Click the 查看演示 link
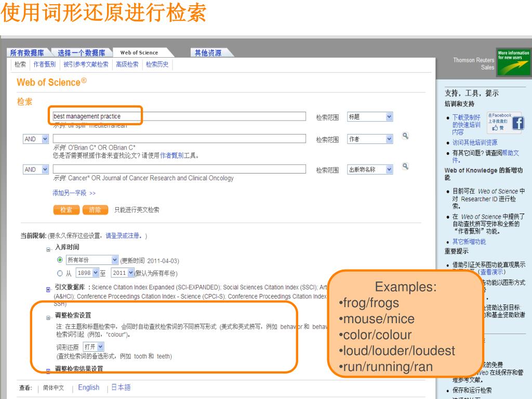 [x=493, y=272]
